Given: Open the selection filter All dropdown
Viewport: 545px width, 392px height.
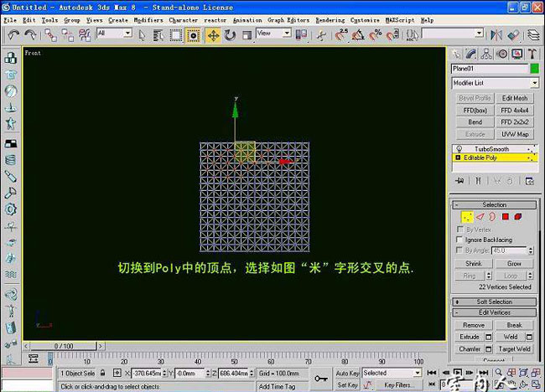Looking at the screenshot, I should click(114, 34).
